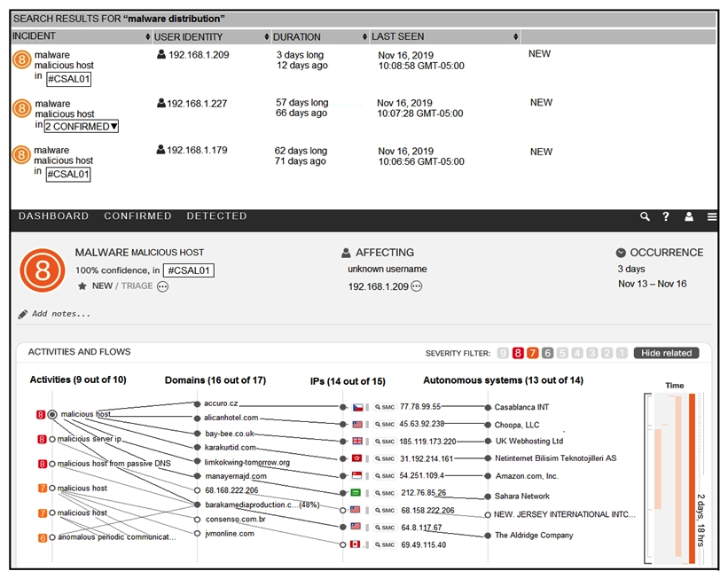Open user identity 192.168.1.209 in results
Screen dimensions: 728x579
pos(199,55)
